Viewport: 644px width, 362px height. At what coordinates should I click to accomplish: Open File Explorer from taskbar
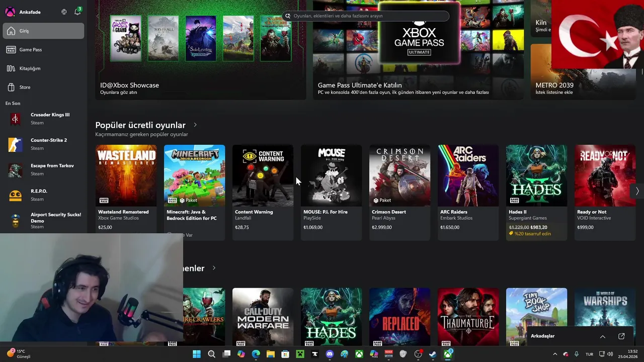pyautogui.click(x=271, y=354)
